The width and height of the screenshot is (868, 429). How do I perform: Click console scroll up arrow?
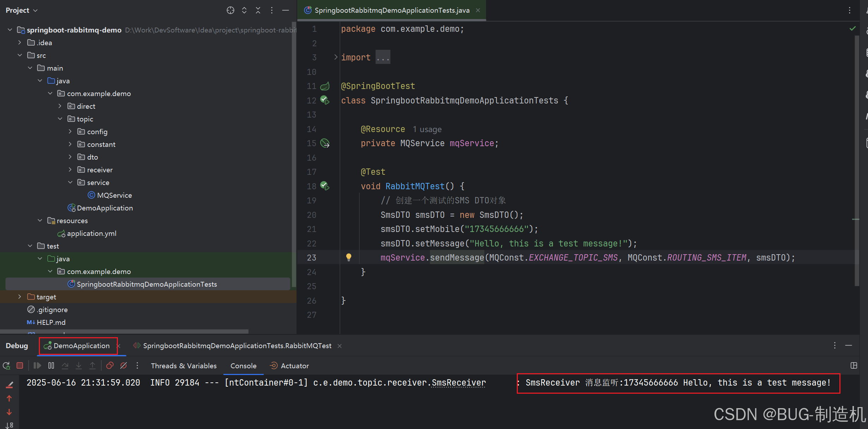pyautogui.click(x=10, y=398)
